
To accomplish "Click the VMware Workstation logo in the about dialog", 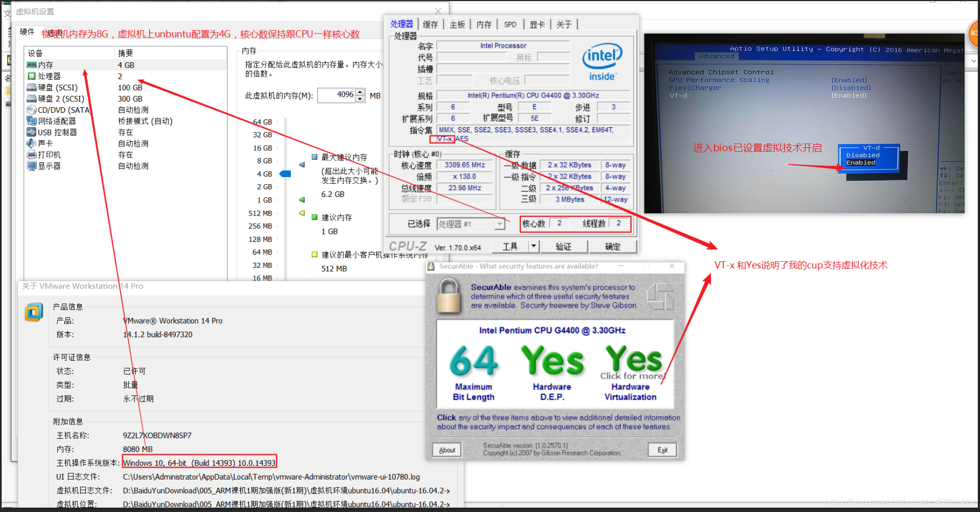I will tap(34, 312).
